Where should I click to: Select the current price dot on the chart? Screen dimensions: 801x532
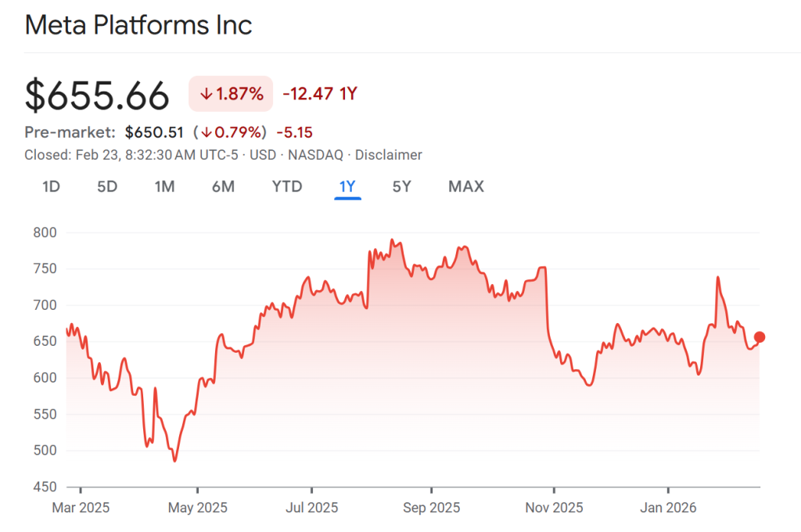click(x=759, y=337)
